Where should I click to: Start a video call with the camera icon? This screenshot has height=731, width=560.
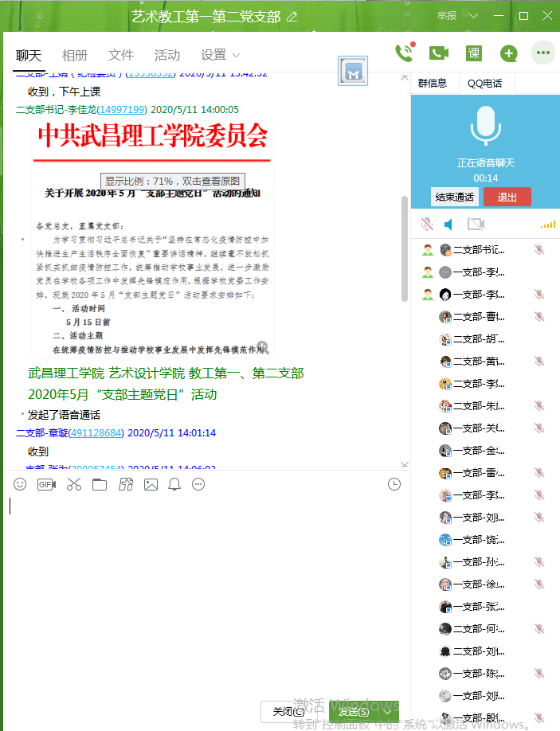tap(439, 53)
